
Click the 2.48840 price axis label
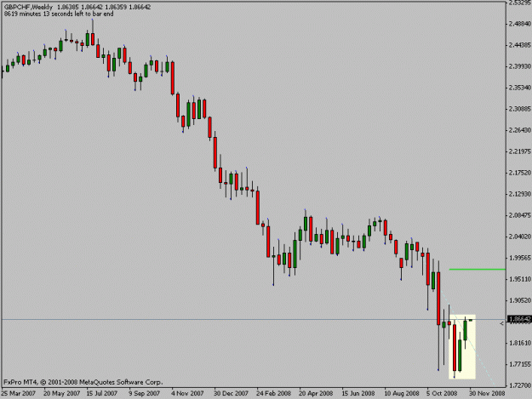[520, 24]
